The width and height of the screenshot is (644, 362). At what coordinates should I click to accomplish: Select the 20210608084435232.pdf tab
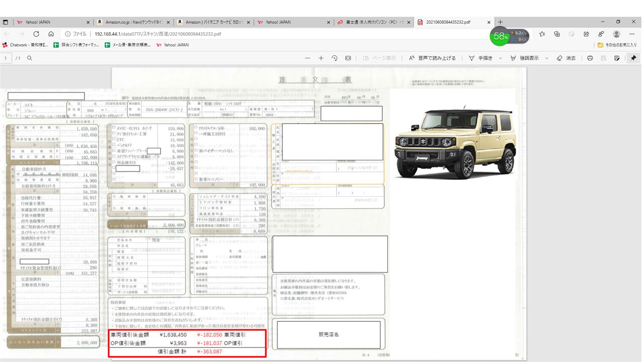click(454, 22)
